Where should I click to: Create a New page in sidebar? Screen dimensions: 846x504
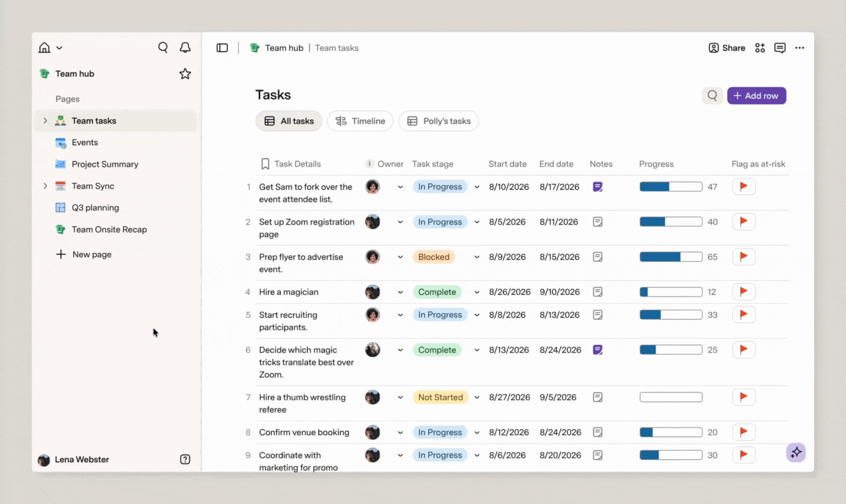pyautogui.click(x=84, y=254)
